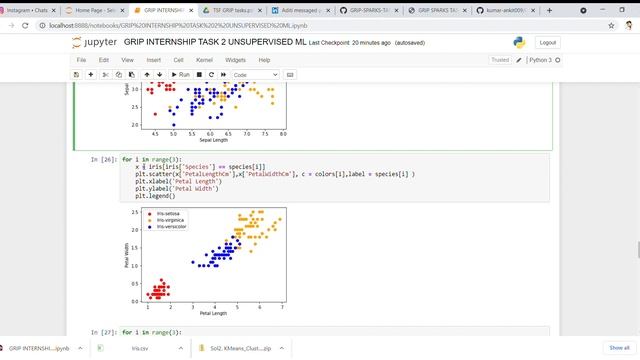Click Show all downloads
The image size is (640, 360).
tap(619, 348)
